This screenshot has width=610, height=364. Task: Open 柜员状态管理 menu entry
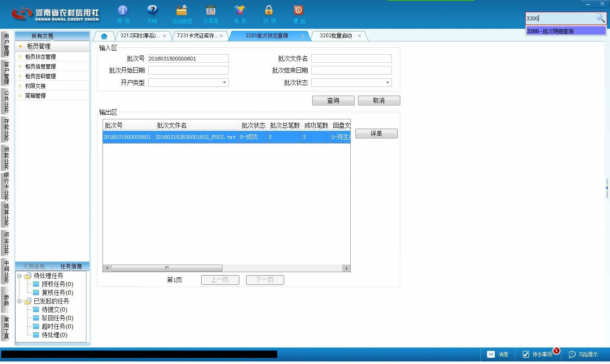(40, 57)
